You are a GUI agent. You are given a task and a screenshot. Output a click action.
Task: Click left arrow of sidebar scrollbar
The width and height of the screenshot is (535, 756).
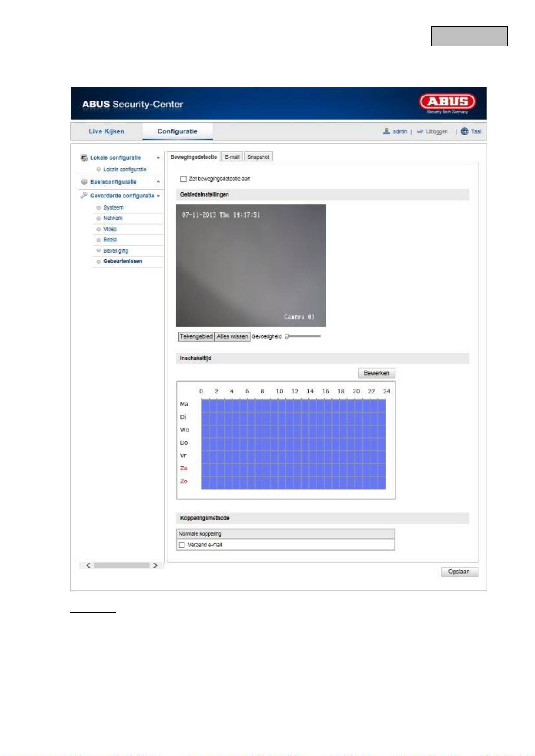tap(88, 565)
